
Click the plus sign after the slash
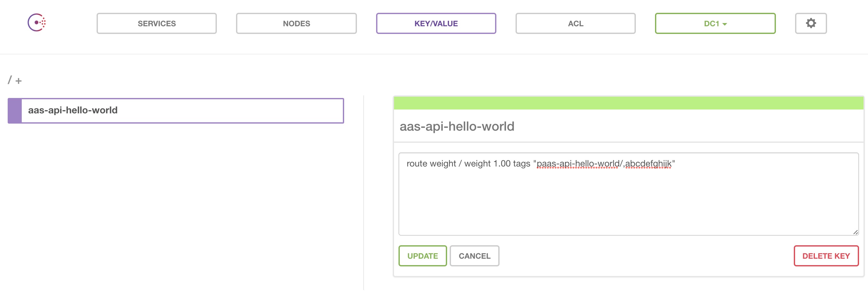(x=19, y=81)
